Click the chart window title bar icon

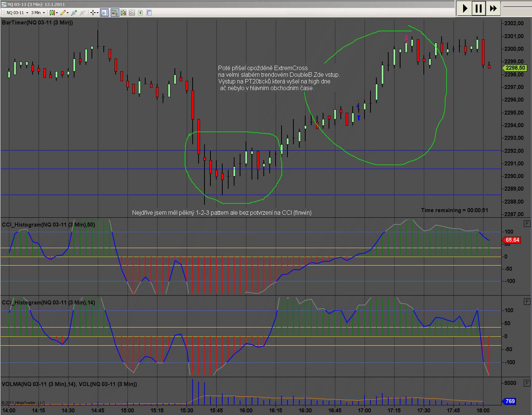pos(4,4)
